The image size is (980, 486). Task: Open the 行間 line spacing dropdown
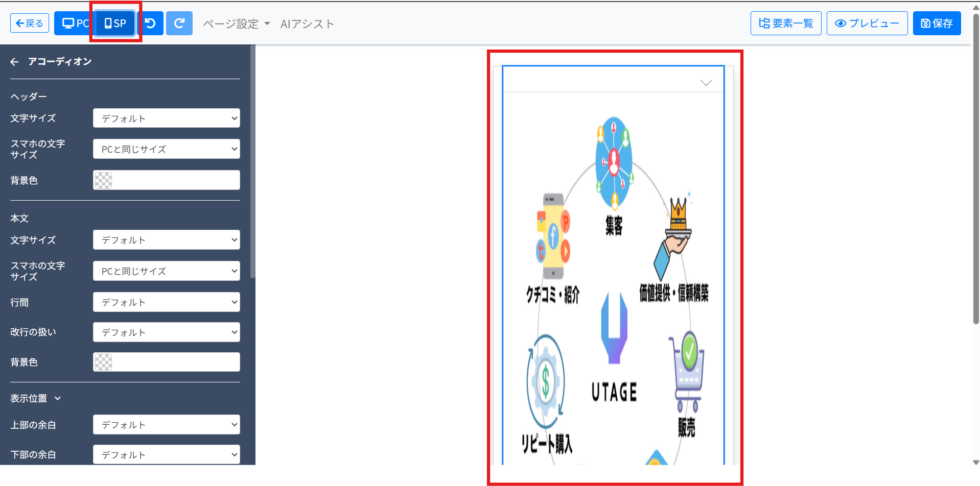pos(167,302)
